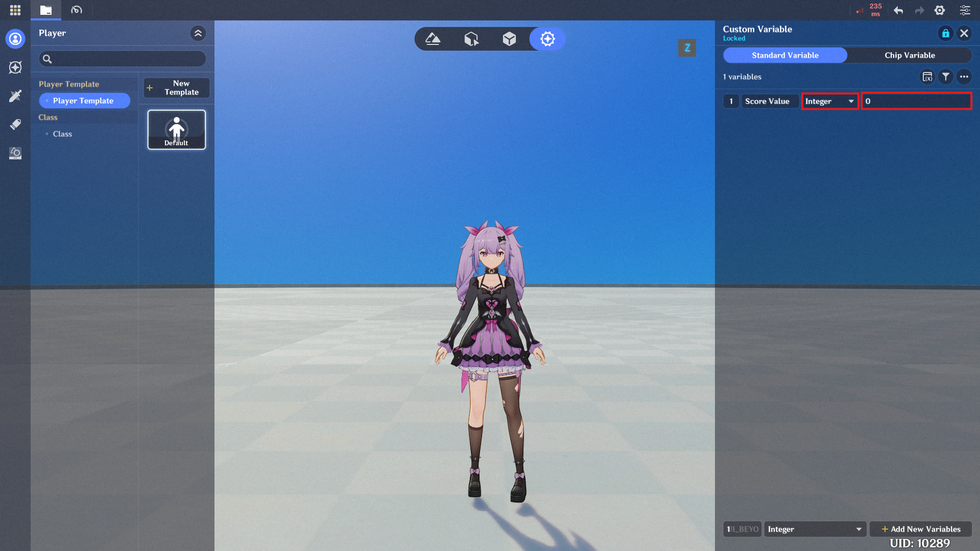The width and height of the screenshot is (980, 551).
Task: Click the new variable name field
Action: [743, 529]
